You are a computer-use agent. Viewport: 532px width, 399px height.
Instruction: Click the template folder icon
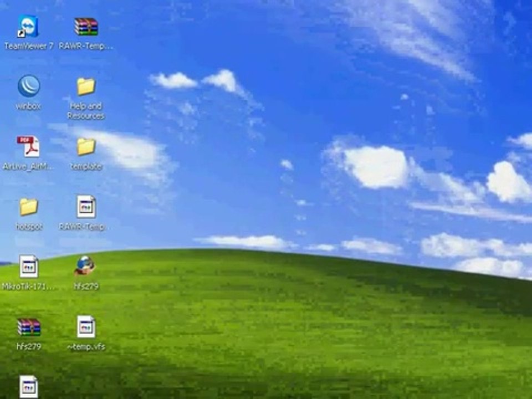(86, 146)
